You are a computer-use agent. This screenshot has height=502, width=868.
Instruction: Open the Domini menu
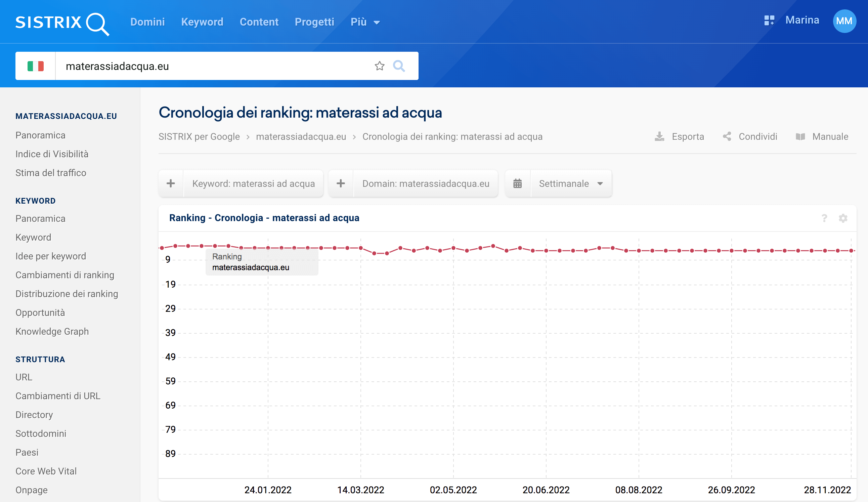[x=147, y=22]
